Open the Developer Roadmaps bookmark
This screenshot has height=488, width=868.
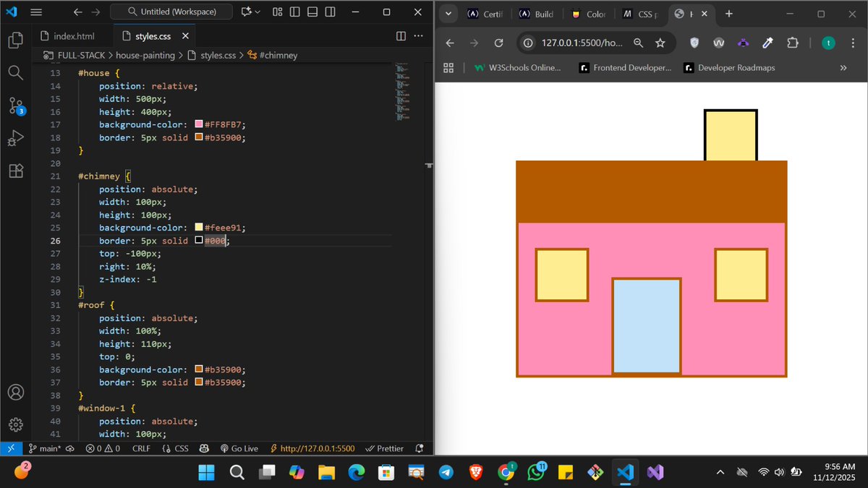[729, 68]
